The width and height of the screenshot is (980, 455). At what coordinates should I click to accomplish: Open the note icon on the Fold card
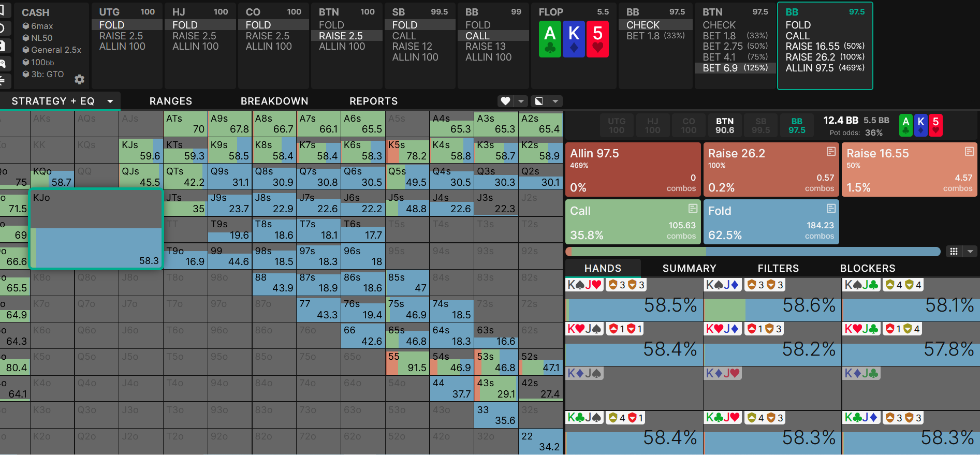831,208
